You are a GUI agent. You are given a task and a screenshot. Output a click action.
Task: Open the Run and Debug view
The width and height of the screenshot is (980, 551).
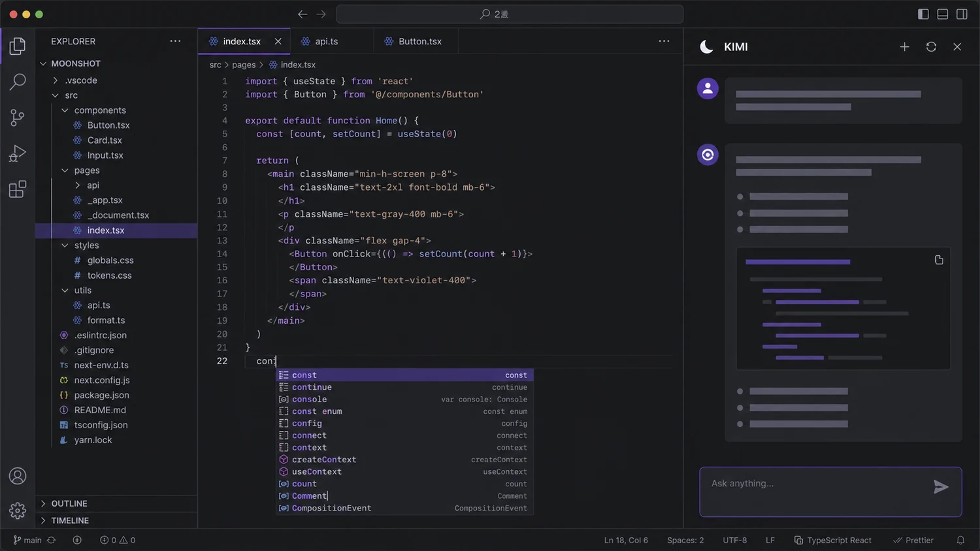tap(18, 153)
